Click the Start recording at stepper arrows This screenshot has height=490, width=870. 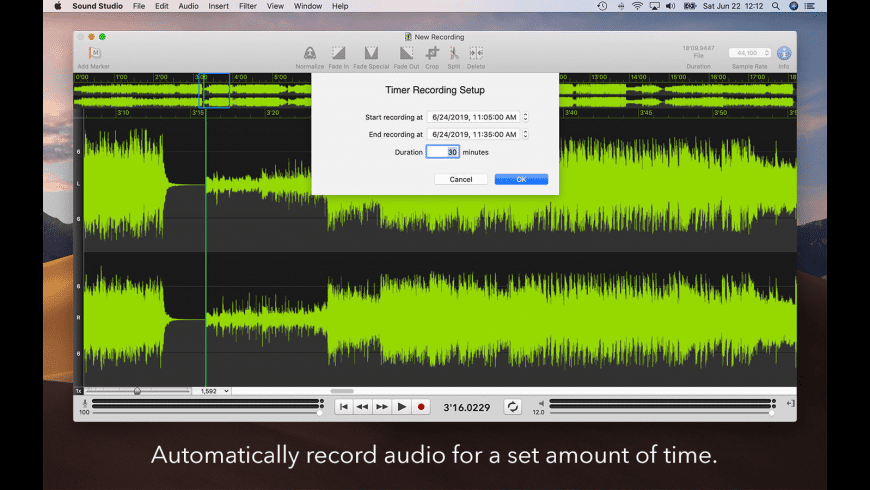[525, 117]
